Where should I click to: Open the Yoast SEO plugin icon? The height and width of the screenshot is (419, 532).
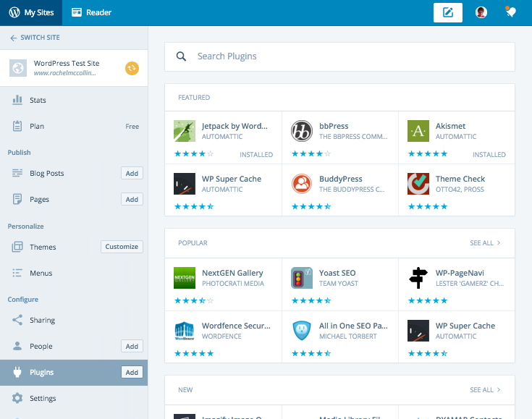pyautogui.click(x=302, y=278)
